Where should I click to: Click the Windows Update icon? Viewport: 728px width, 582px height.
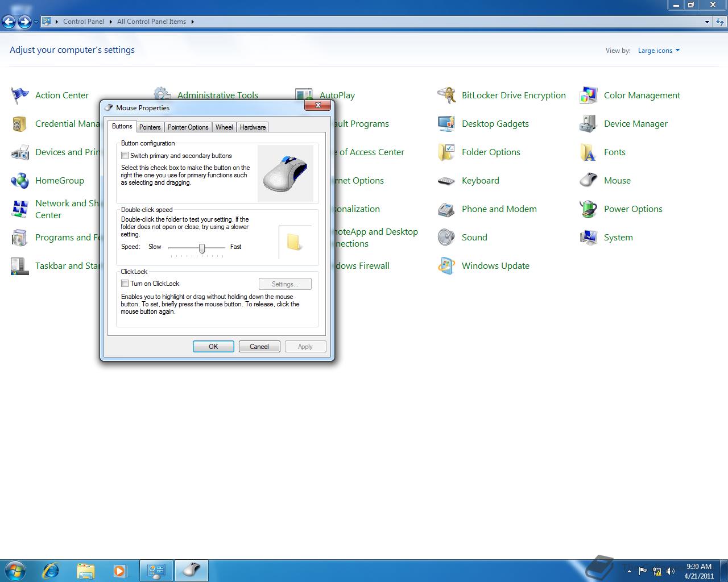coord(446,266)
